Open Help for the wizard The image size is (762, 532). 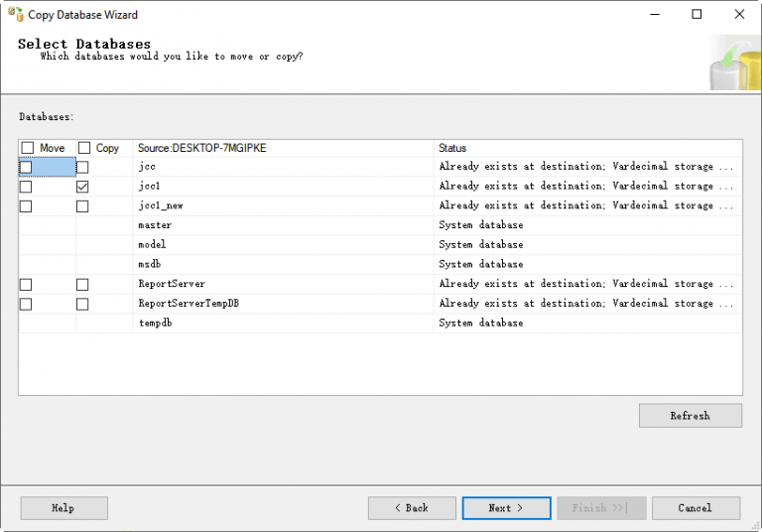pos(64,508)
